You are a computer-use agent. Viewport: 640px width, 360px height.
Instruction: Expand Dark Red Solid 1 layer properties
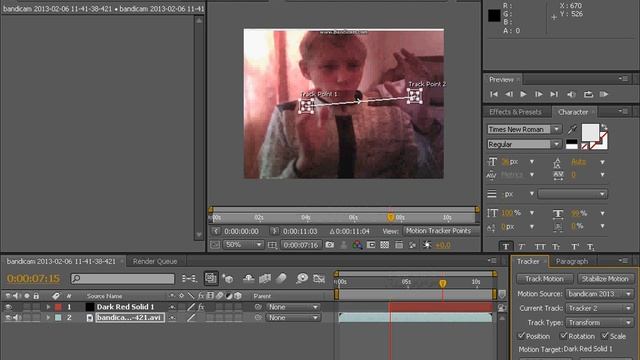pos(49,307)
